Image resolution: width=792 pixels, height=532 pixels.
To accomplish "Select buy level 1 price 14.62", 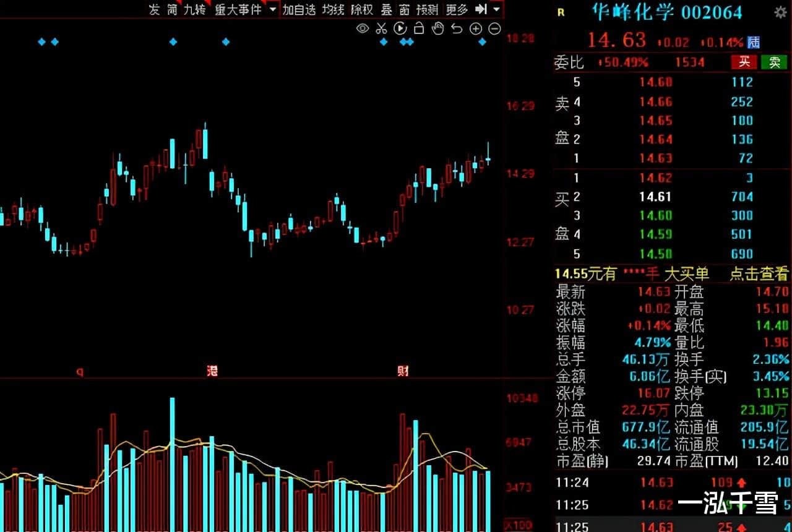I will point(656,178).
